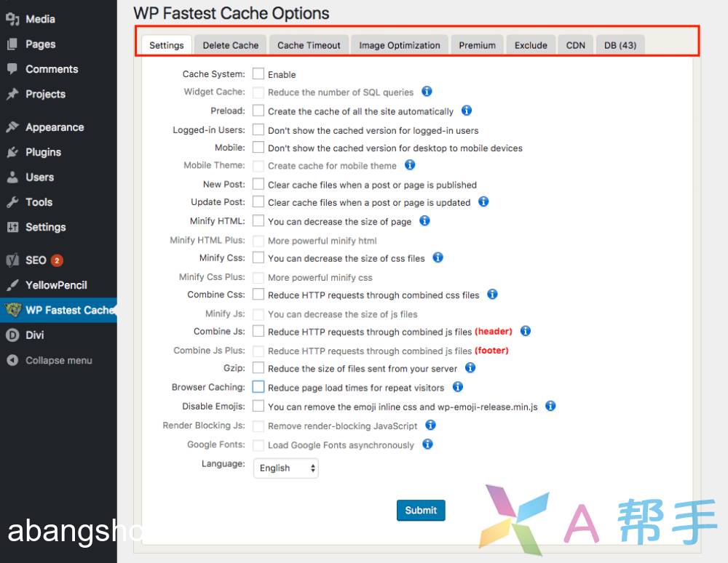This screenshot has width=728, height=563.
Task: Tick the Minify Css checkbox
Action: tap(258, 257)
